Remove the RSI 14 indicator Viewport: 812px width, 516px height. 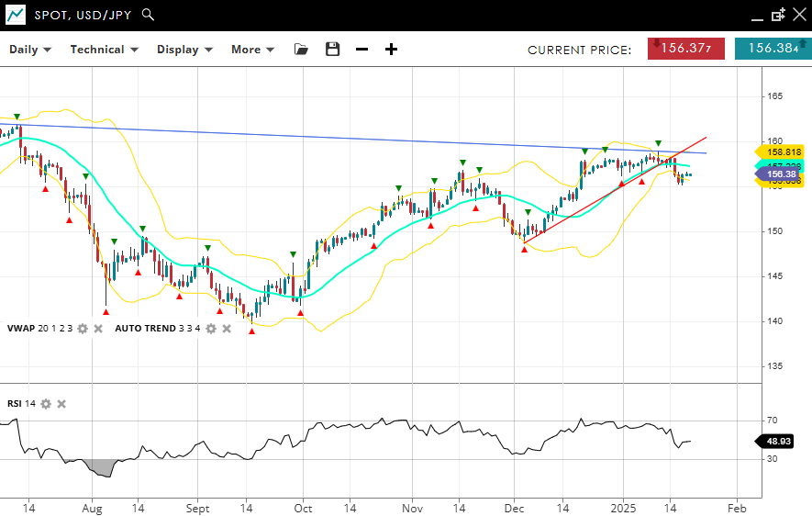pyautogui.click(x=61, y=404)
